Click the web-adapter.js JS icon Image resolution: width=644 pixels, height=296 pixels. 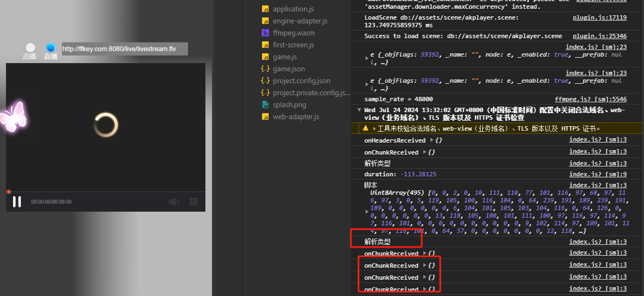(265, 116)
